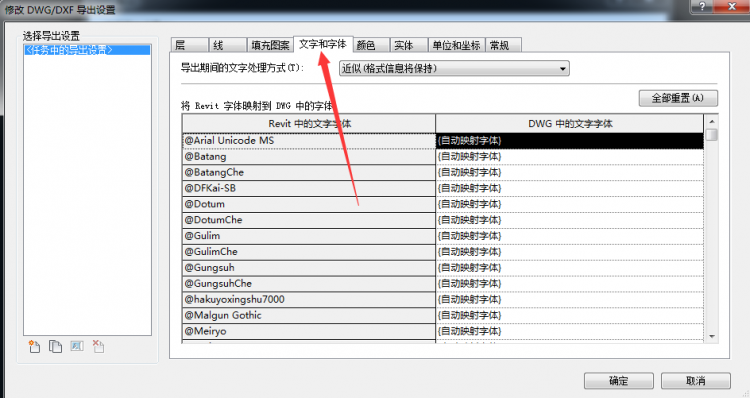Click the help question mark button
The image size is (750, 398).
(702, 6)
